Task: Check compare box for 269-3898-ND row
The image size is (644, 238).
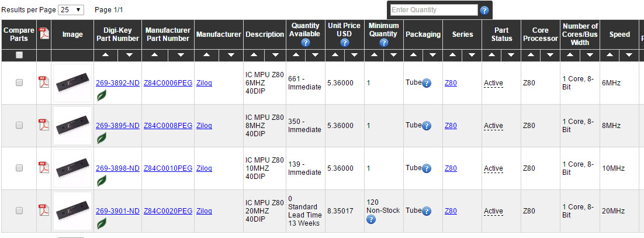Action: (x=19, y=168)
